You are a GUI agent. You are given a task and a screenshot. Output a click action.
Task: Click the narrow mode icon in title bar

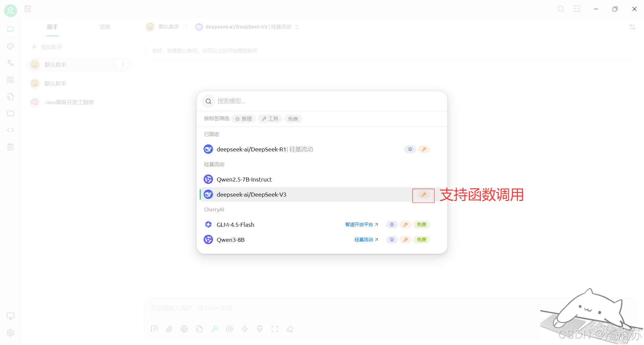point(577,9)
